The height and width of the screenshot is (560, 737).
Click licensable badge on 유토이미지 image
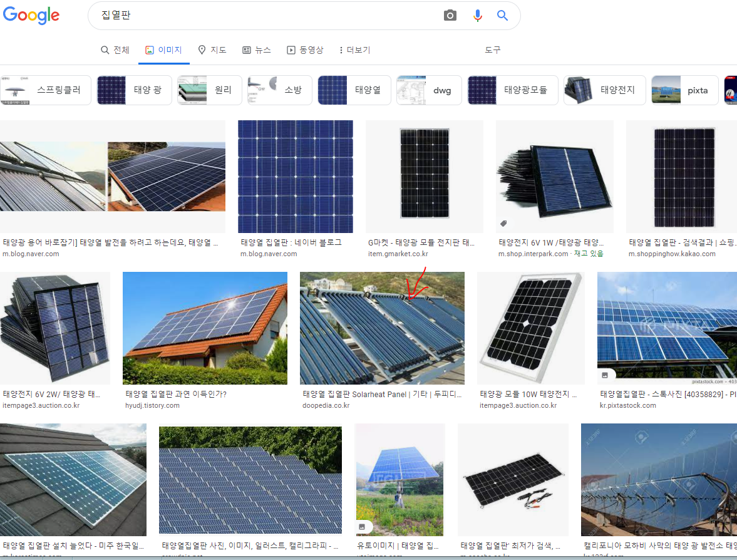click(362, 527)
